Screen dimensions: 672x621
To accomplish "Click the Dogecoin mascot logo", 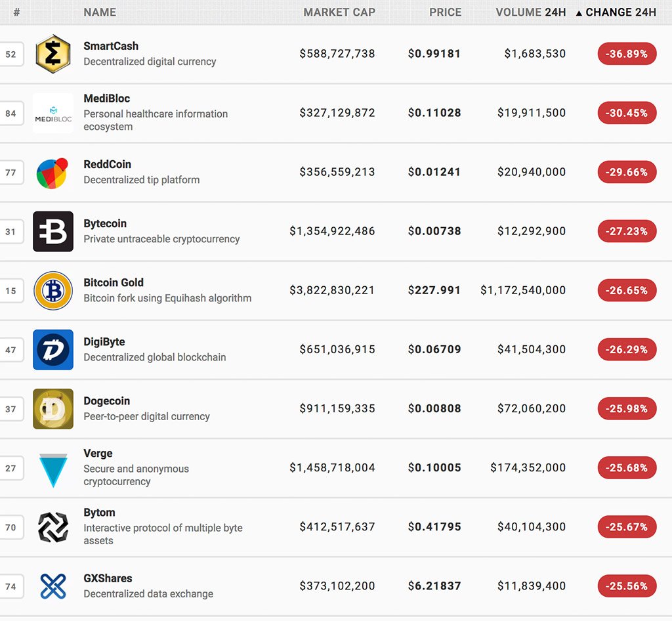I will 52,408.
